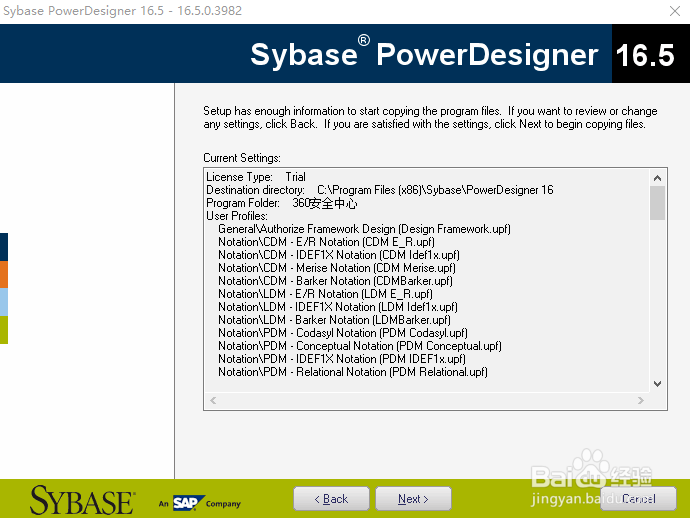Click the 'CDM - IDEF1X Notation' line
The image size is (690, 518).
pyautogui.click(x=339, y=255)
